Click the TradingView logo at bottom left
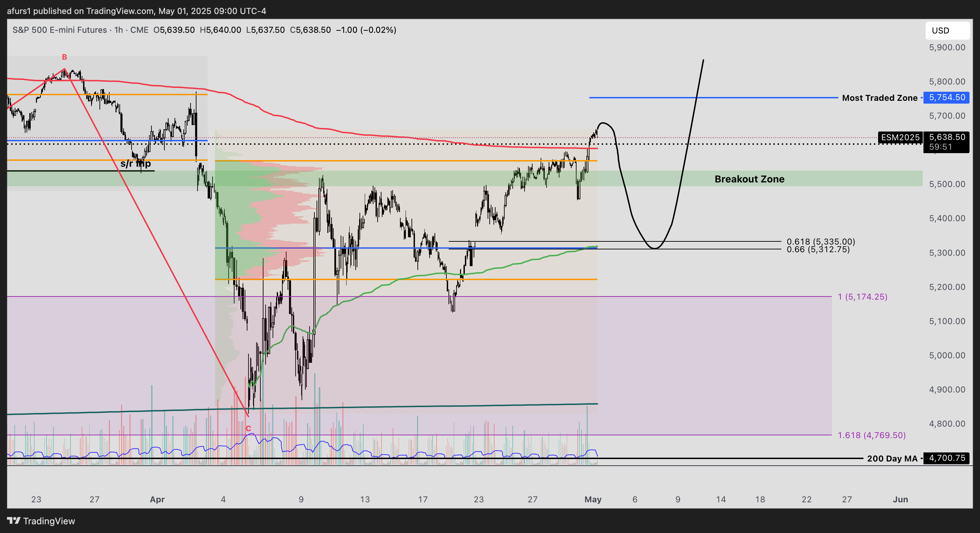 point(41,521)
